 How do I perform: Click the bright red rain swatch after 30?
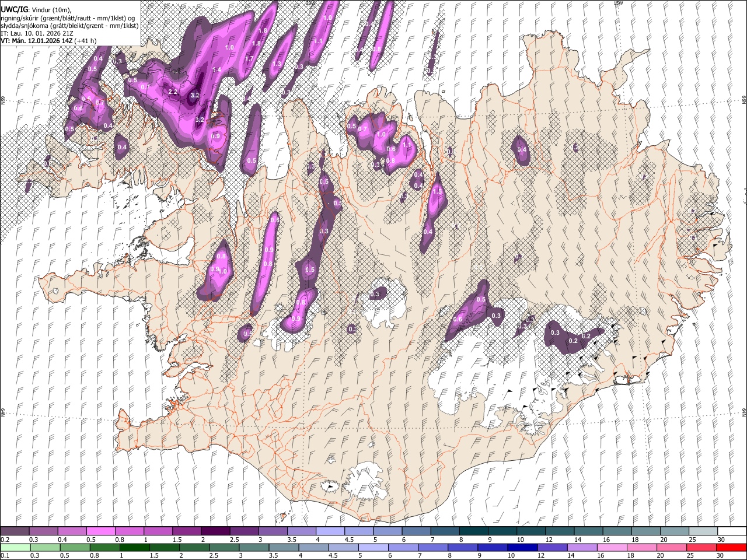pyautogui.click(x=731, y=547)
